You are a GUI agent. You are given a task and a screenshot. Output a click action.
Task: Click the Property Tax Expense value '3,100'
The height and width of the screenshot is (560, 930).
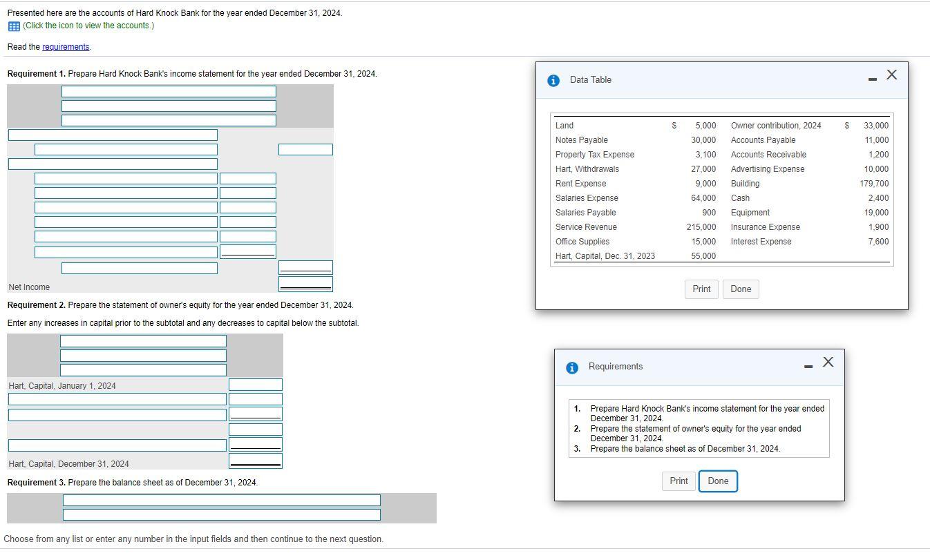coord(705,155)
